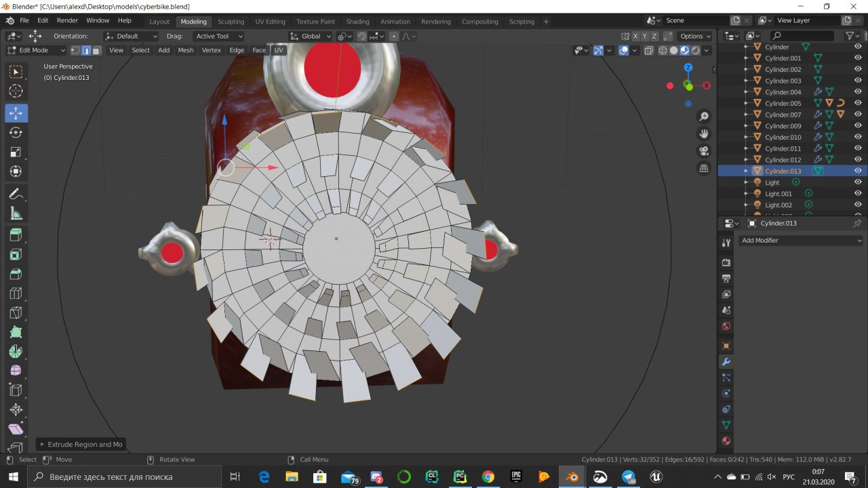Image resolution: width=868 pixels, height=488 pixels.
Task: Select the Transform tool
Action: point(16,172)
